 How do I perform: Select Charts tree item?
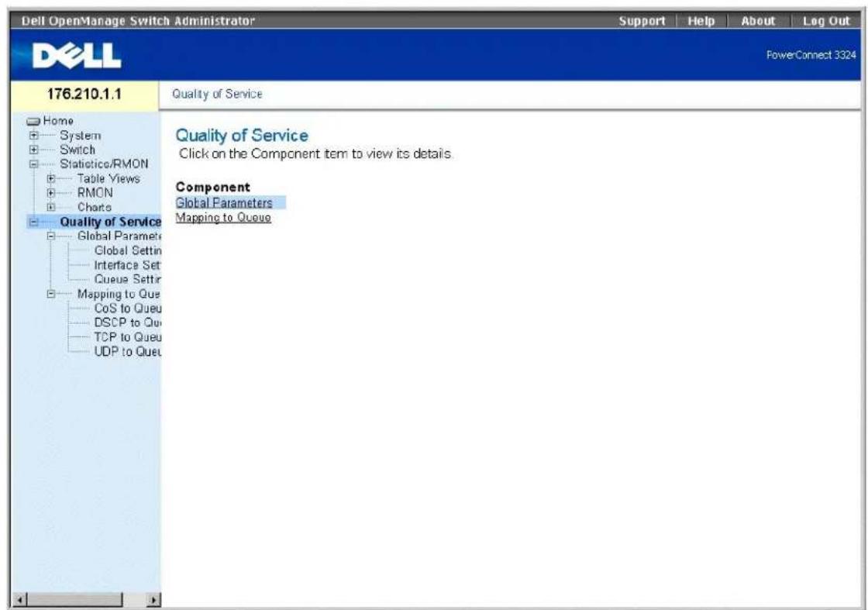click(x=94, y=208)
